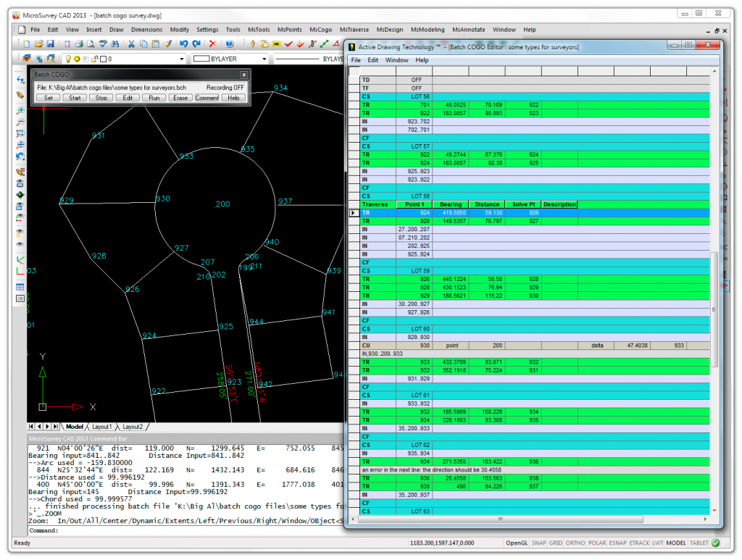
Task: Click the Run button in Batch COGO
Action: click(154, 98)
